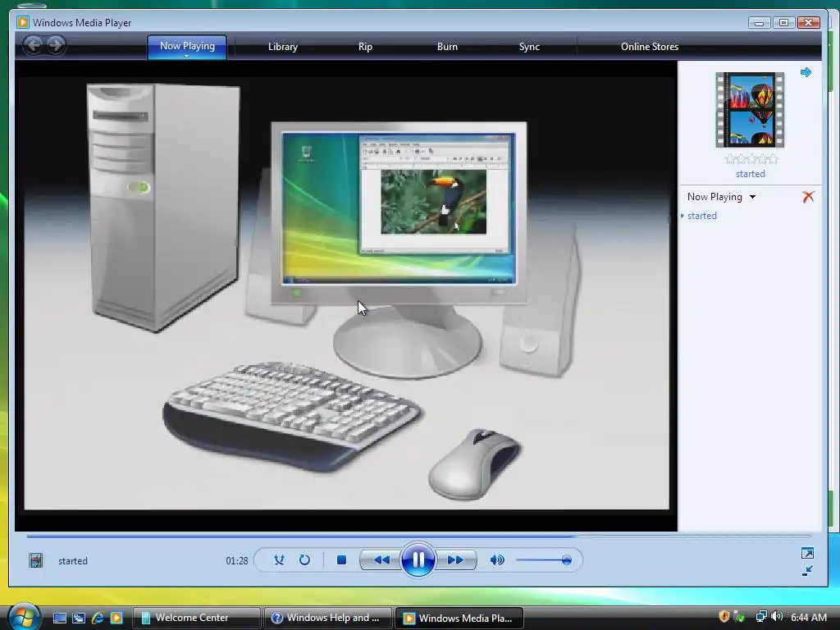Screen dimensions: 840x630
Task: Click the 'started' title under the thumbnail
Action: [x=750, y=174]
